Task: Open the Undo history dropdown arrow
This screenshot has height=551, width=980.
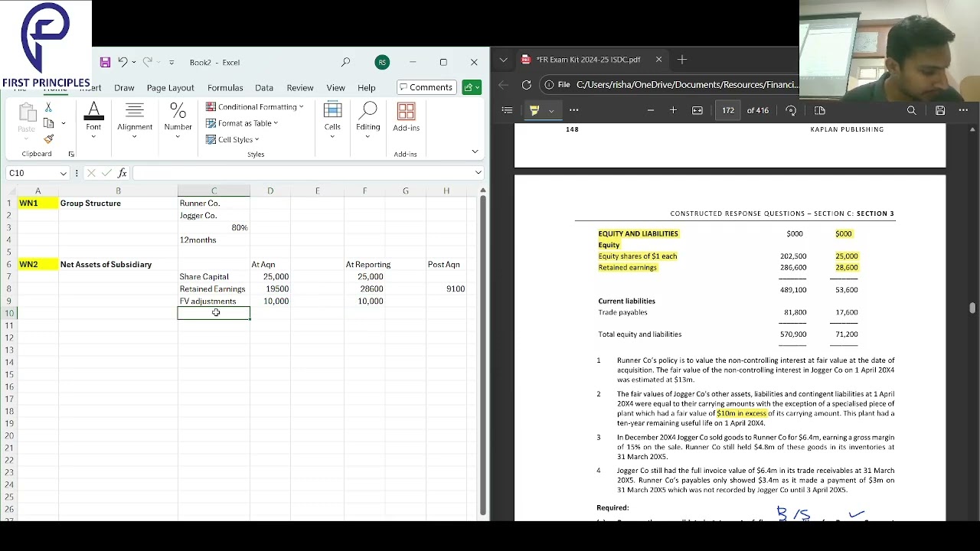Action: pos(134,62)
